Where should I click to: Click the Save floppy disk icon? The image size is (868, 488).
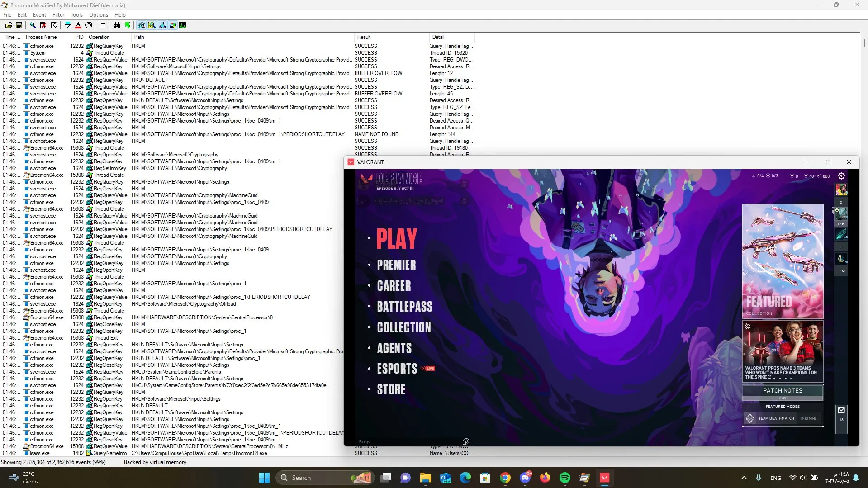point(19,25)
